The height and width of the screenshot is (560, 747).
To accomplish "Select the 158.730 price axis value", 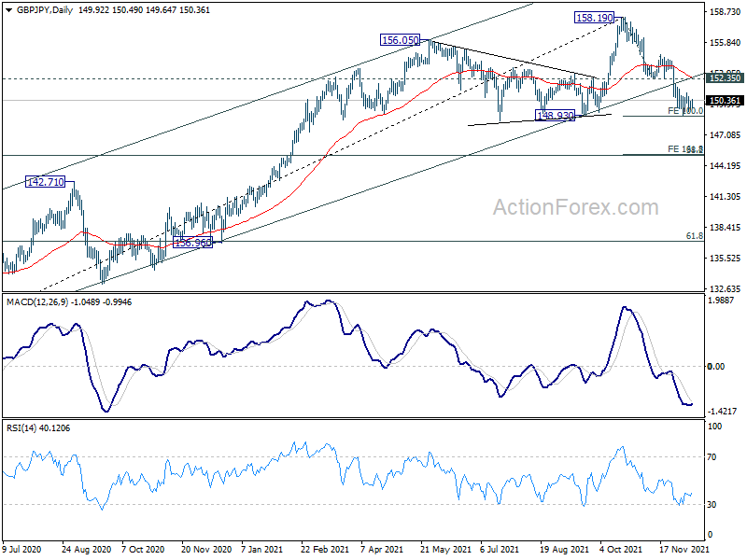I will [725, 12].
